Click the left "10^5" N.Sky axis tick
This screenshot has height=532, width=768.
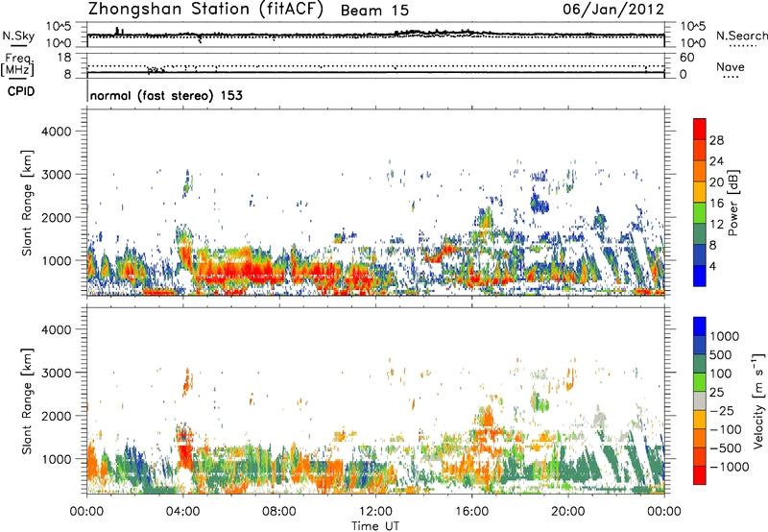tap(59, 27)
